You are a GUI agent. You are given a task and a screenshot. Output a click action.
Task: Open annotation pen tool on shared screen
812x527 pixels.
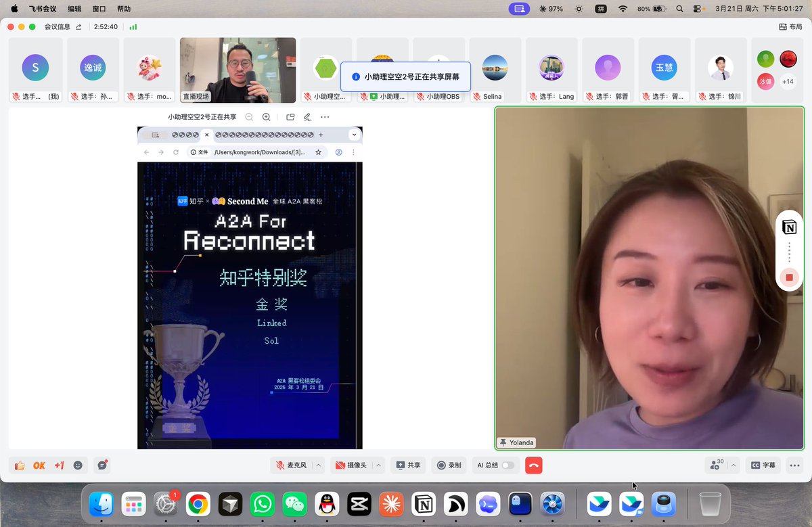click(307, 117)
